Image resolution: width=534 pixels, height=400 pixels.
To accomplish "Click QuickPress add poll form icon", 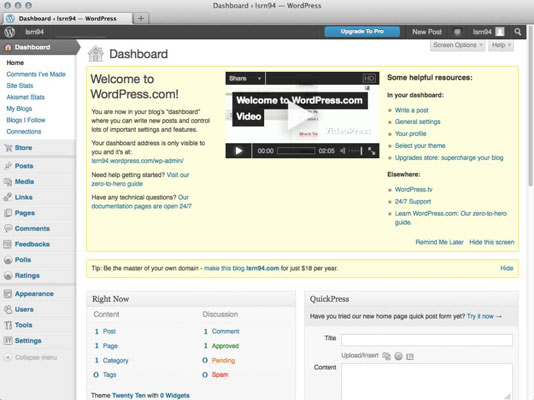I will pyautogui.click(x=410, y=356).
